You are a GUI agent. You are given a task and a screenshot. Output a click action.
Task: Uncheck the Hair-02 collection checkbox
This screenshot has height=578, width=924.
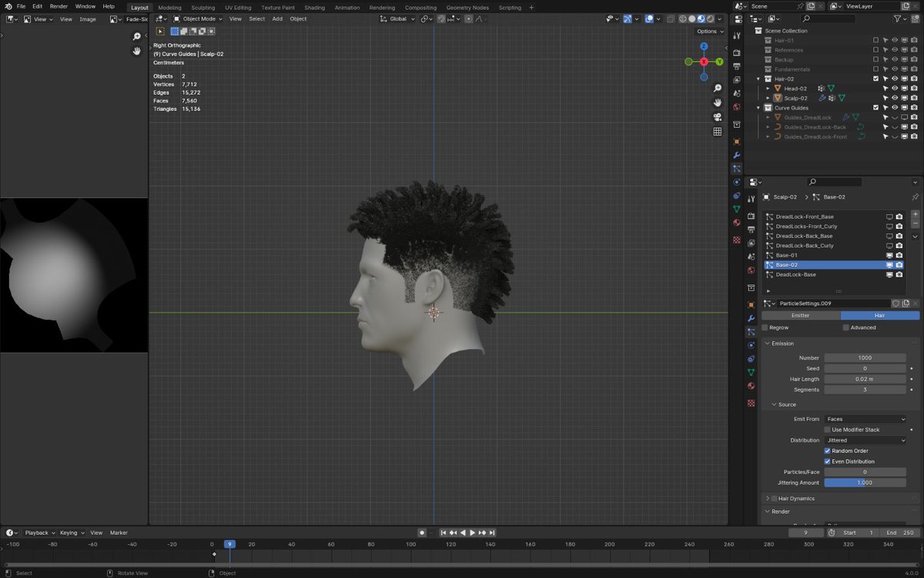pos(875,79)
